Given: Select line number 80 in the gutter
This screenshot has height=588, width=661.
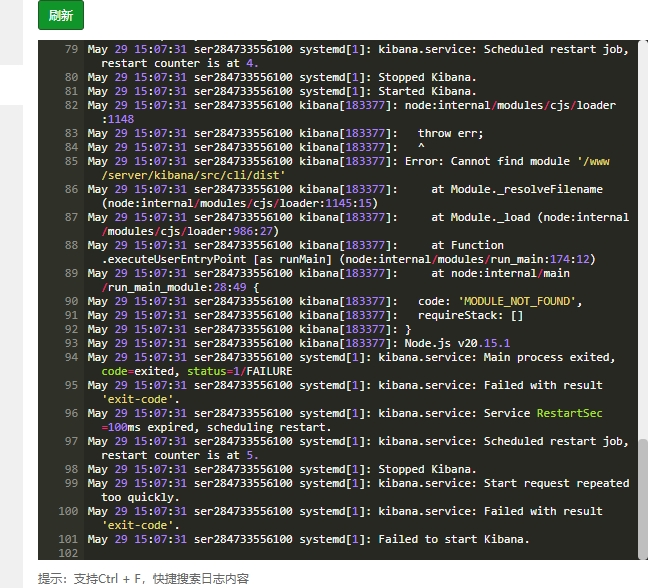Looking at the screenshot, I should 71,77.
